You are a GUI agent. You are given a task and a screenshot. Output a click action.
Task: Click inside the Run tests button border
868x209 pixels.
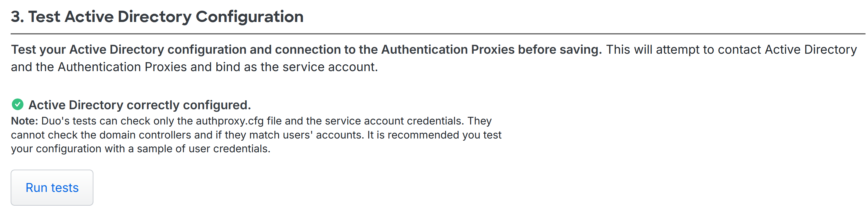[52, 187]
